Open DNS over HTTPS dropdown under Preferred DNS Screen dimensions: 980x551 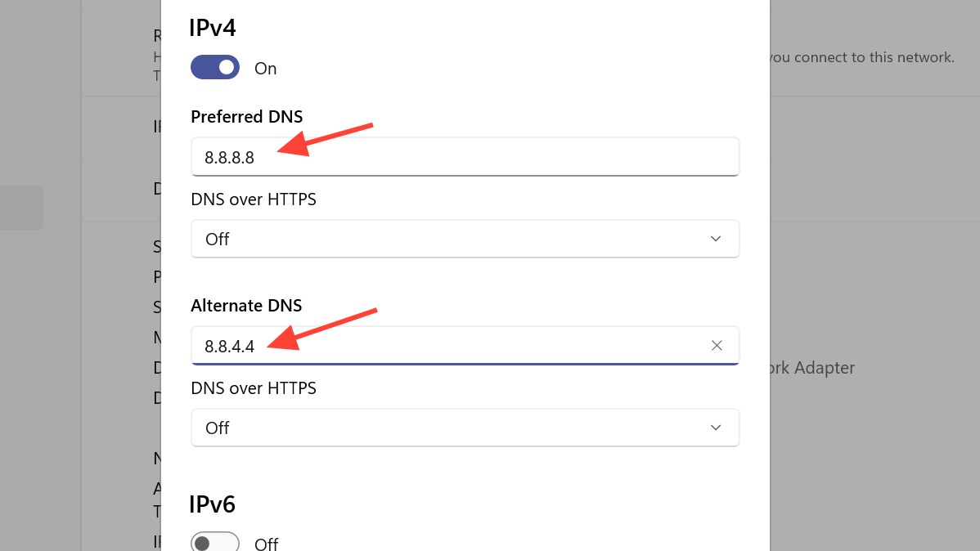(465, 239)
